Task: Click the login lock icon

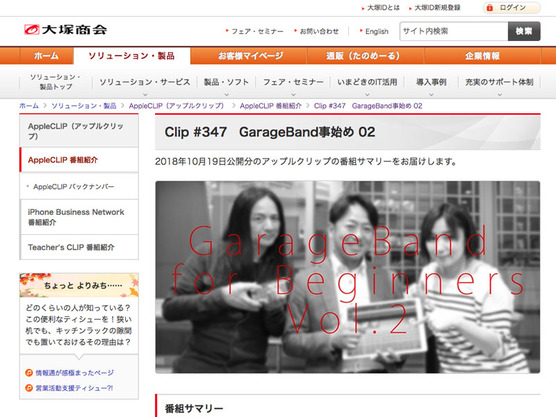Action: point(490,7)
